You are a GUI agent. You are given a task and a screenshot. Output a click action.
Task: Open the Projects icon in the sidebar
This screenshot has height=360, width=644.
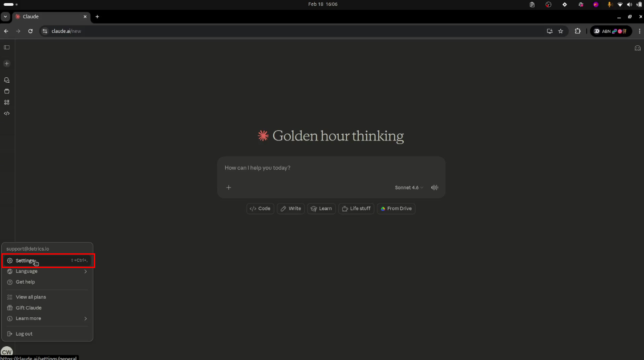(7, 91)
